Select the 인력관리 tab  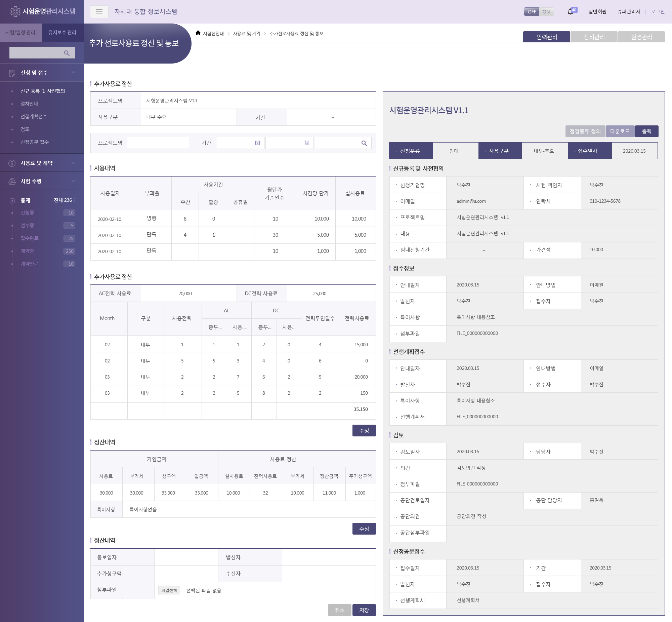(x=547, y=37)
